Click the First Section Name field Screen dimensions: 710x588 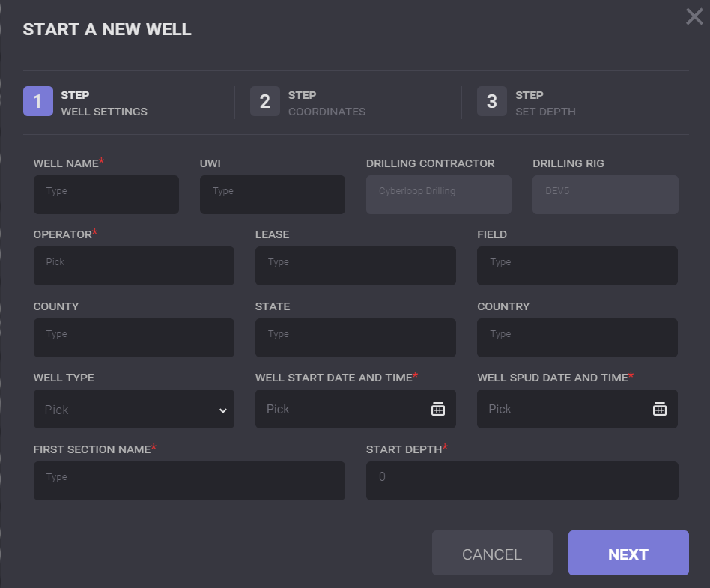pos(189,481)
